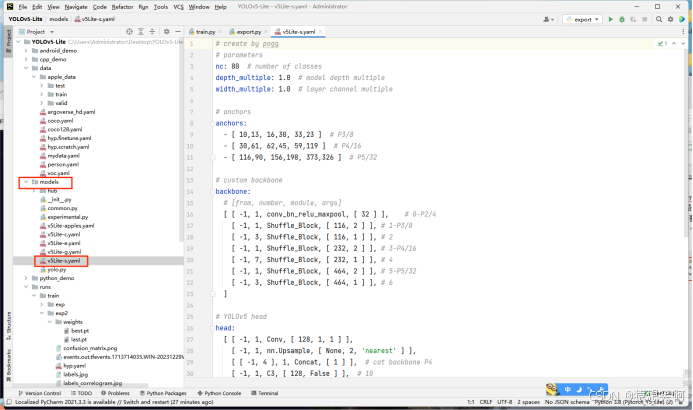
Task: Collapse the head fold marker in gutter
Action: coord(213,328)
